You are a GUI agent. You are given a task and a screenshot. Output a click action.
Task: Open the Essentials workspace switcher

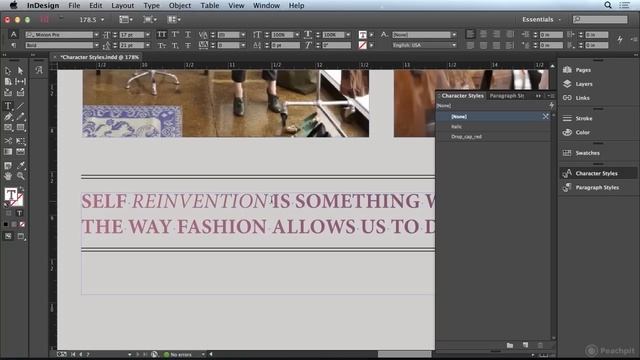[x=542, y=20]
